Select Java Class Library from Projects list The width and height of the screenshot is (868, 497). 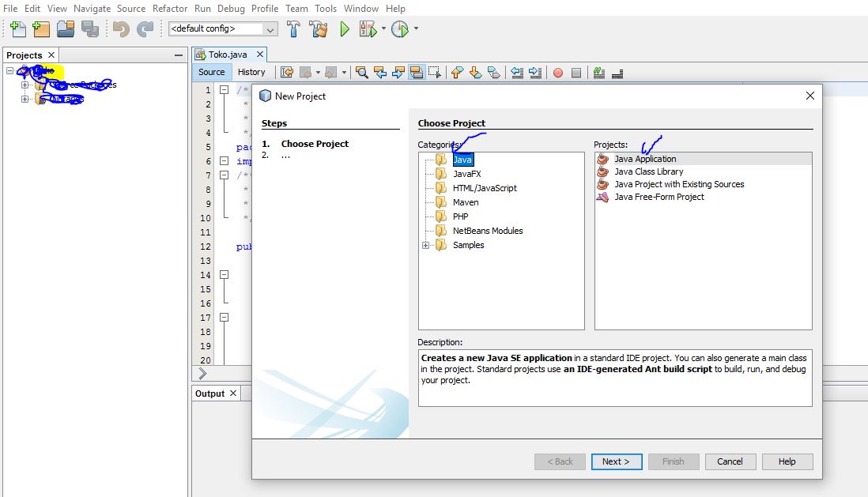click(x=648, y=171)
